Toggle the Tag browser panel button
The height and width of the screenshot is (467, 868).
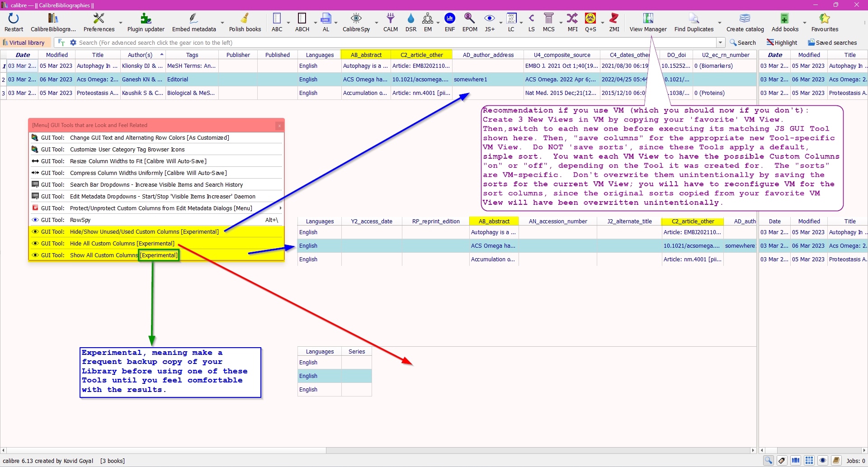pos(782,461)
